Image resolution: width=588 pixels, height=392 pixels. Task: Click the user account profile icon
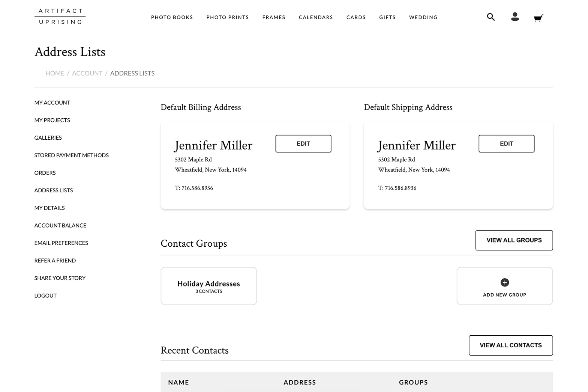[515, 17]
